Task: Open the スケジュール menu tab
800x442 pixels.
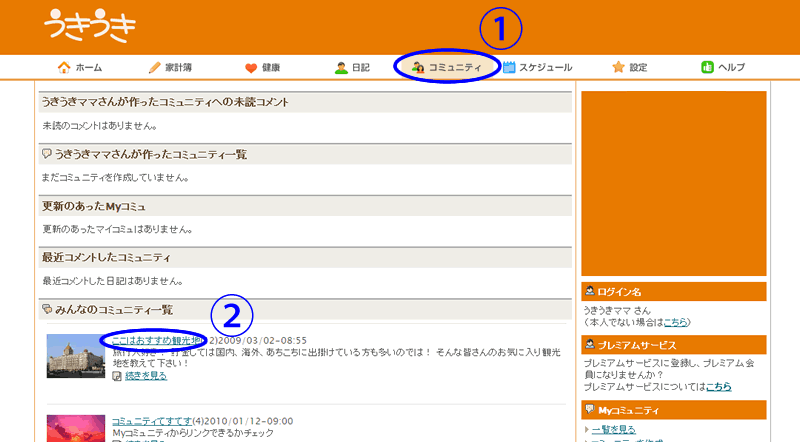Action: pos(537,67)
